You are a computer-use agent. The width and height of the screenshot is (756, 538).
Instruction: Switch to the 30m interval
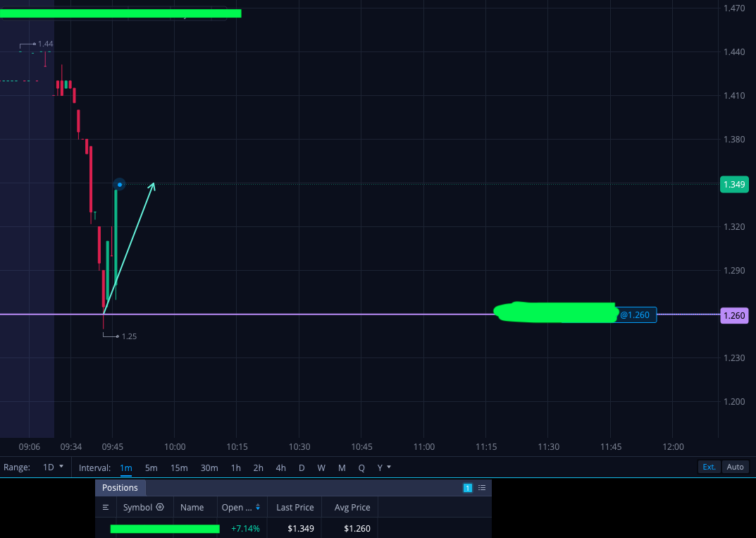click(x=209, y=467)
